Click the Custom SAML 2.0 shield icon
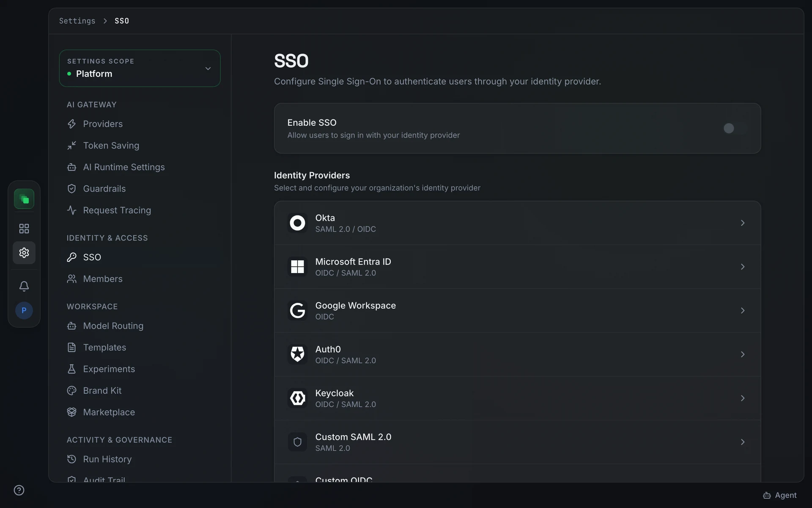 tap(297, 442)
